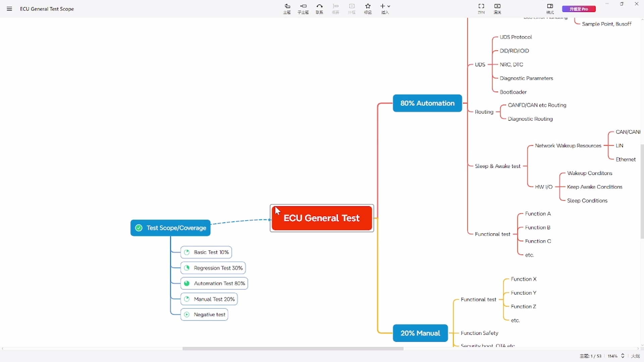Image resolution: width=644 pixels, height=362 pixels.
Task: Toggle the Automation Test 80% progress marker
Action: [187, 284]
